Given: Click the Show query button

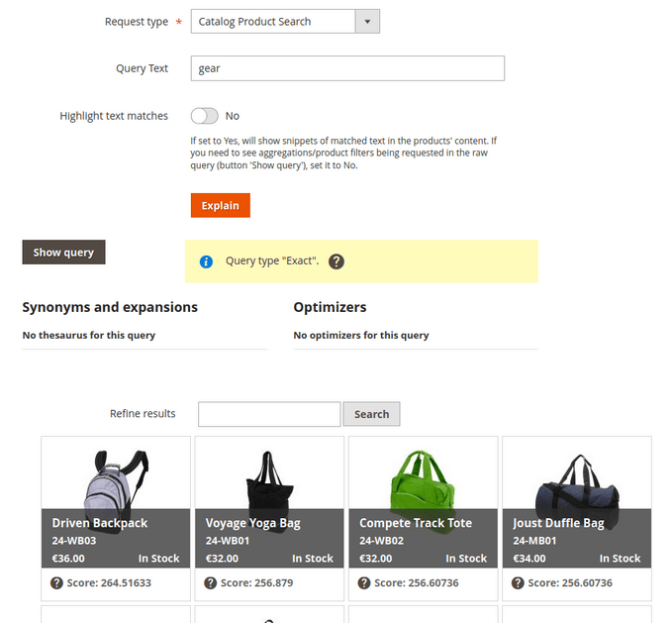Looking at the screenshot, I should pos(63,253).
